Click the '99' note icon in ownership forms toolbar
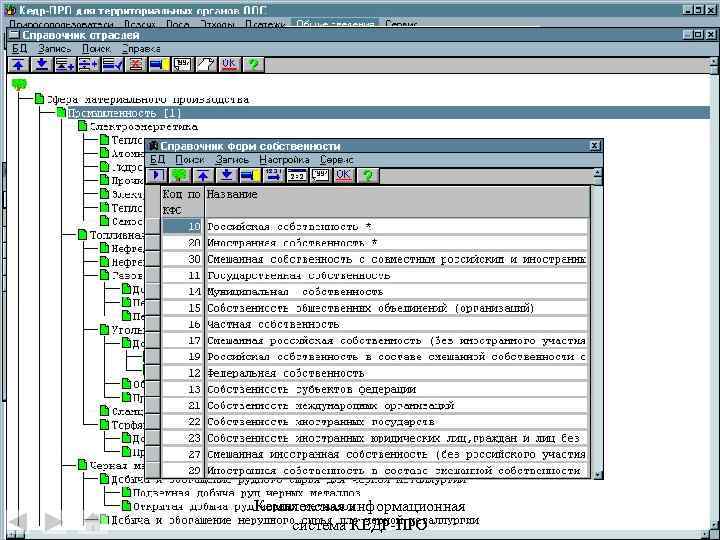 click(320, 176)
